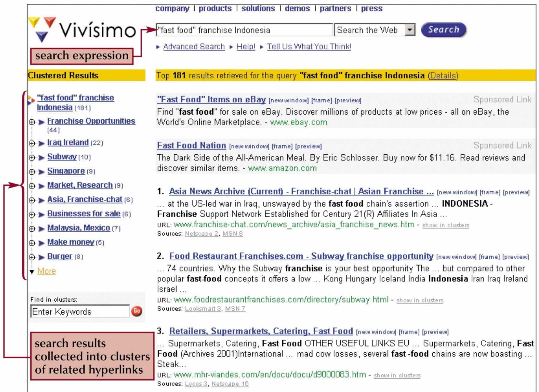Expand the Franchise Opportunities cluster
Viewport: 539px width, 392px height.
click(32, 122)
